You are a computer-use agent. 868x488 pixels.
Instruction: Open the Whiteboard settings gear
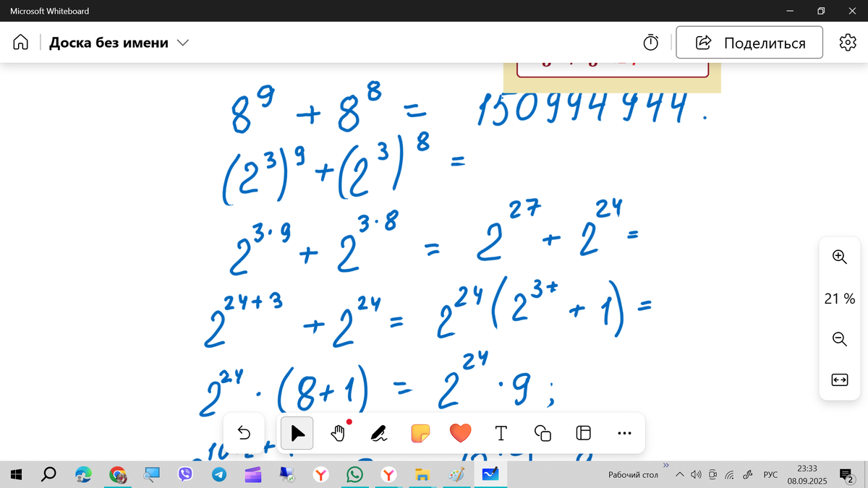click(x=847, y=43)
